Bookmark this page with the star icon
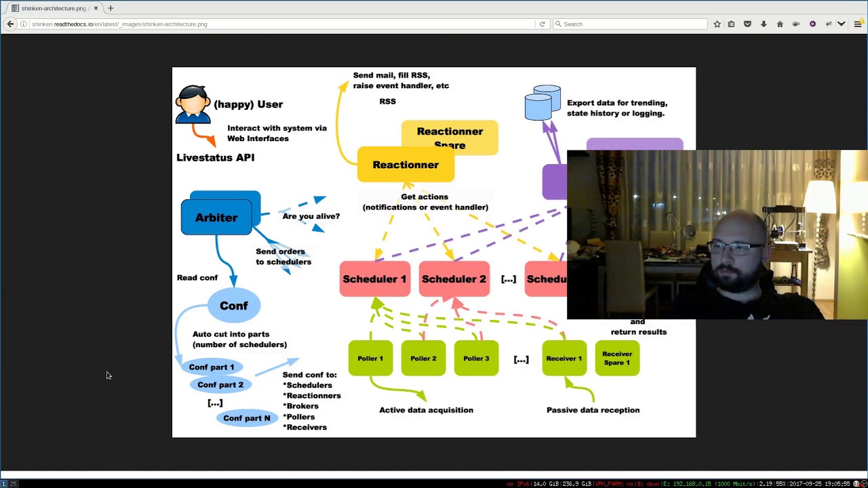Viewport: 868px width, 488px height. click(717, 24)
